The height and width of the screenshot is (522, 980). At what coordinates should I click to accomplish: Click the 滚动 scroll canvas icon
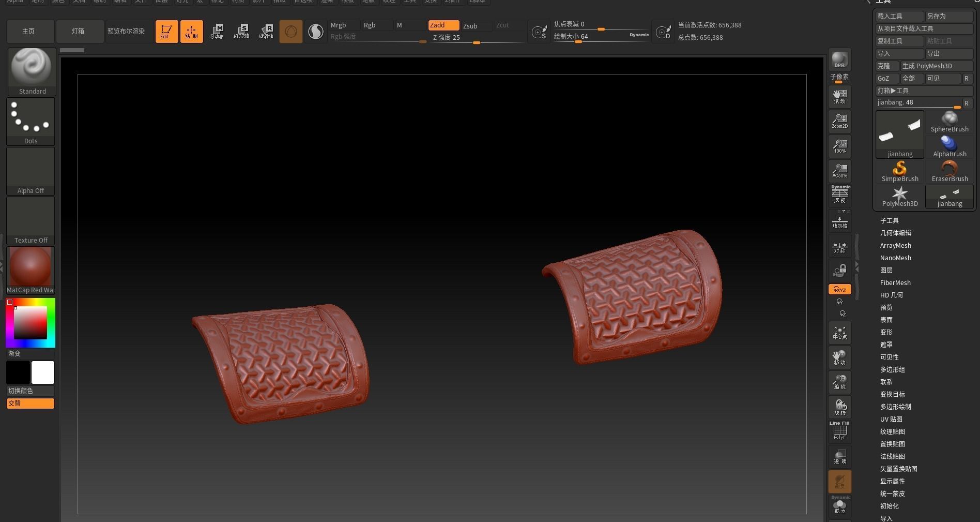(839, 96)
